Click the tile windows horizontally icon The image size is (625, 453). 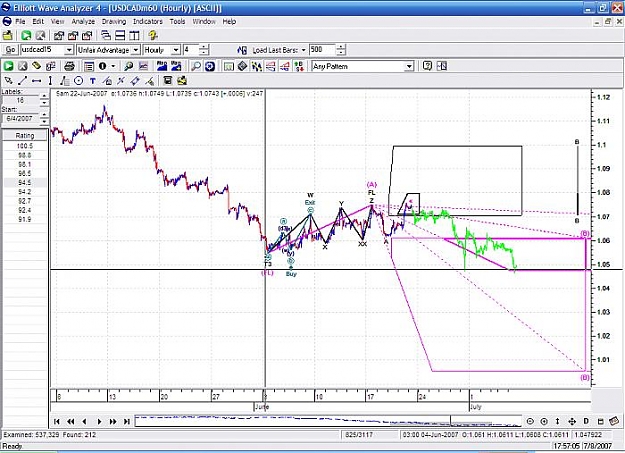point(120,35)
